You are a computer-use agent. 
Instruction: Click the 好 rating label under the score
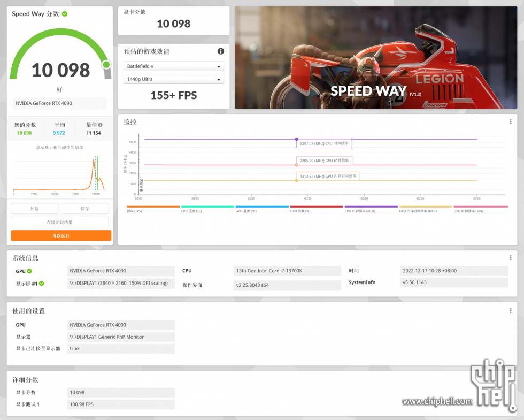(x=60, y=89)
